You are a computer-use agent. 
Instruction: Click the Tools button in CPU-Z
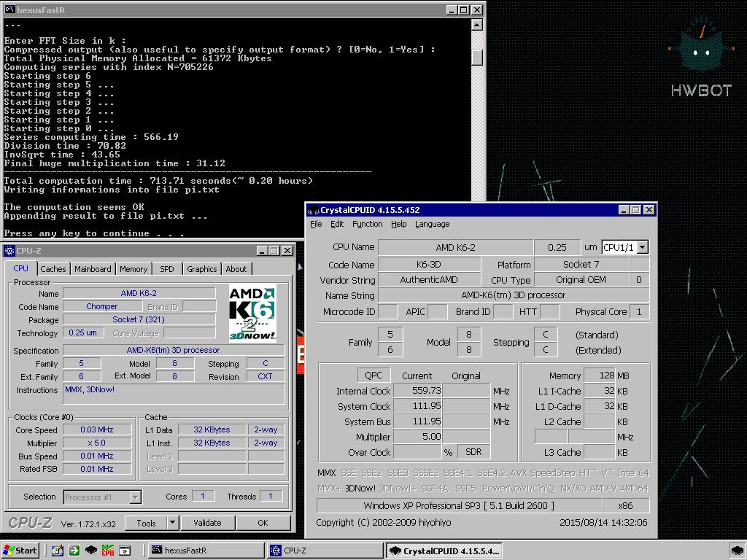(x=146, y=523)
